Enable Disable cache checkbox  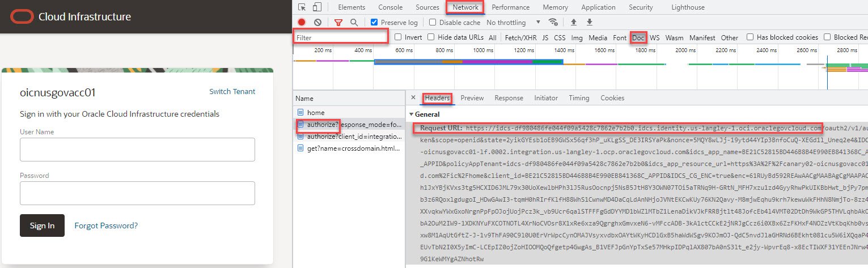click(x=433, y=23)
